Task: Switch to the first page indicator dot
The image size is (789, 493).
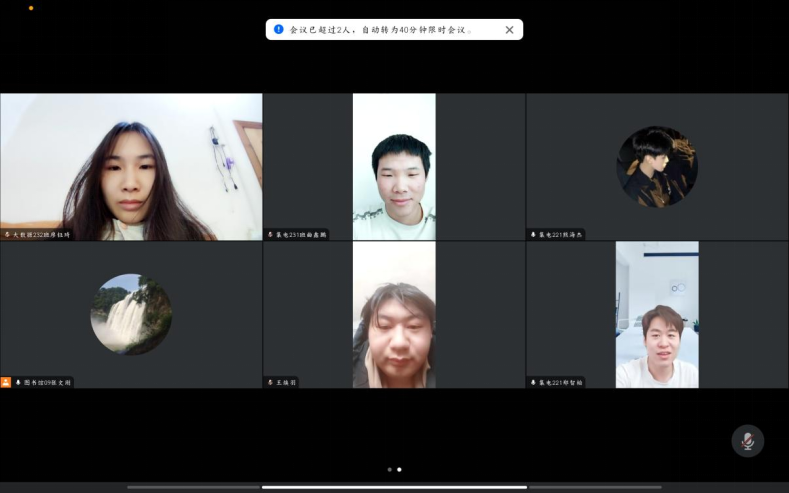Action: tap(389, 469)
